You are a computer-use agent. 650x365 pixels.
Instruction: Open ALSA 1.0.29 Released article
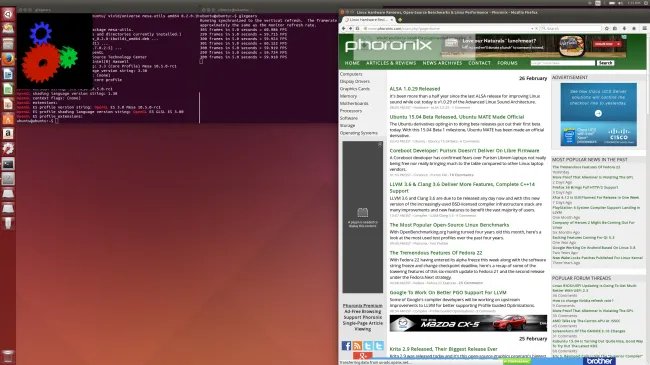coord(415,89)
